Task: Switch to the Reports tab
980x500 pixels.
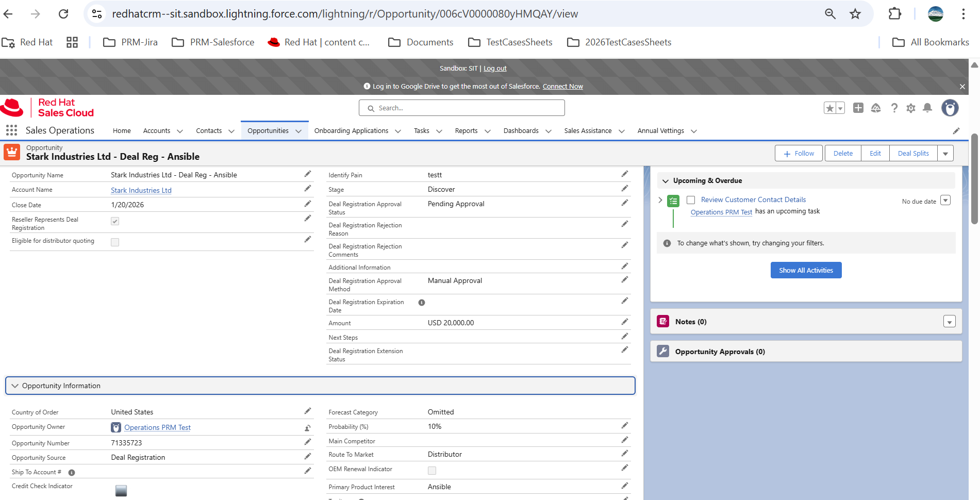Action: pos(466,131)
